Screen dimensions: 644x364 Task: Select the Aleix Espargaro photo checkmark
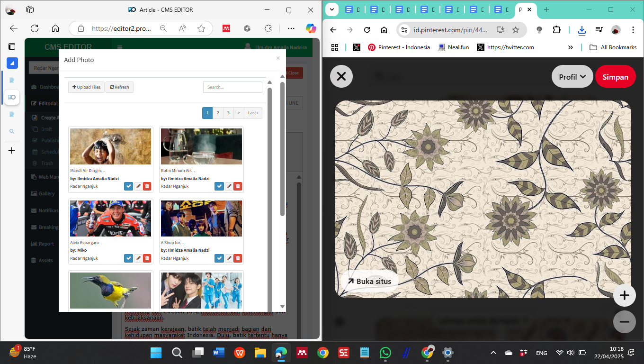click(x=128, y=258)
